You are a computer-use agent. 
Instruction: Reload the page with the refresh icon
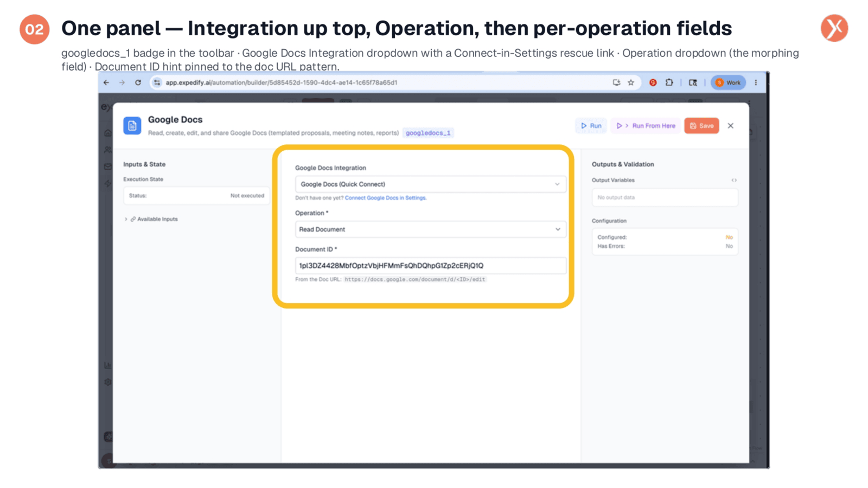click(x=138, y=82)
